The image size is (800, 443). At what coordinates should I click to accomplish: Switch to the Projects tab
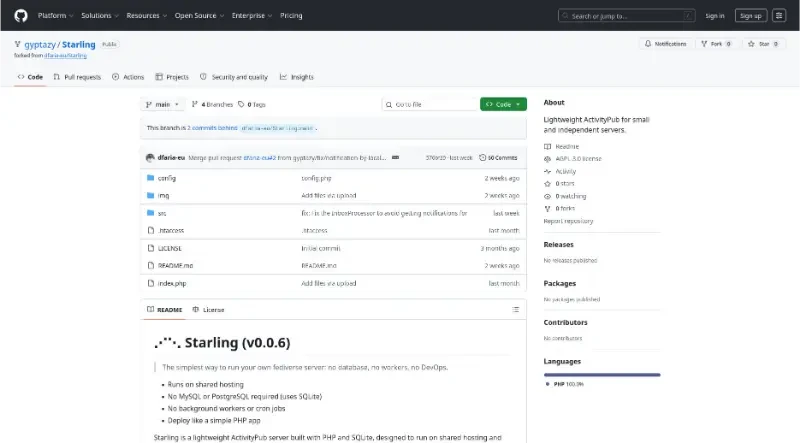[172, 77]
